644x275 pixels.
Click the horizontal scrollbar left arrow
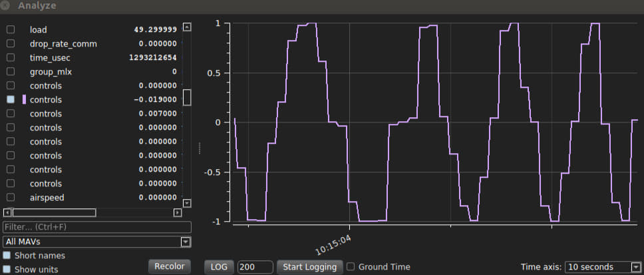point(7,212)
